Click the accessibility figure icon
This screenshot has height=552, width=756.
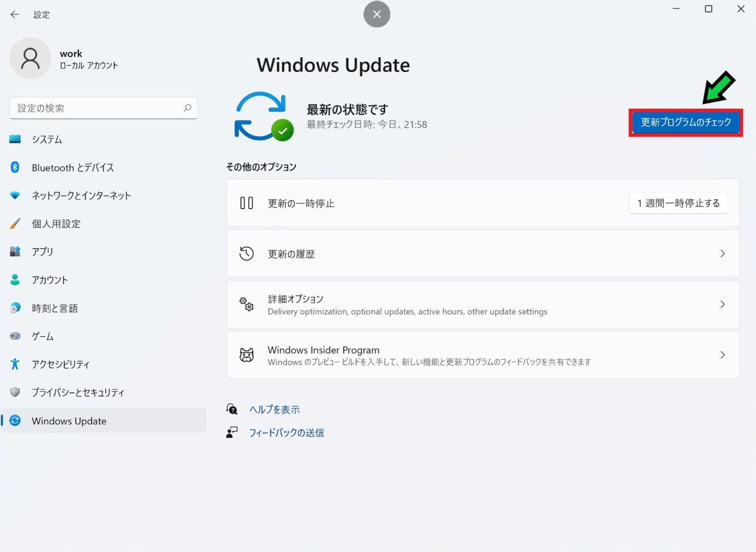tap(15, 364)
